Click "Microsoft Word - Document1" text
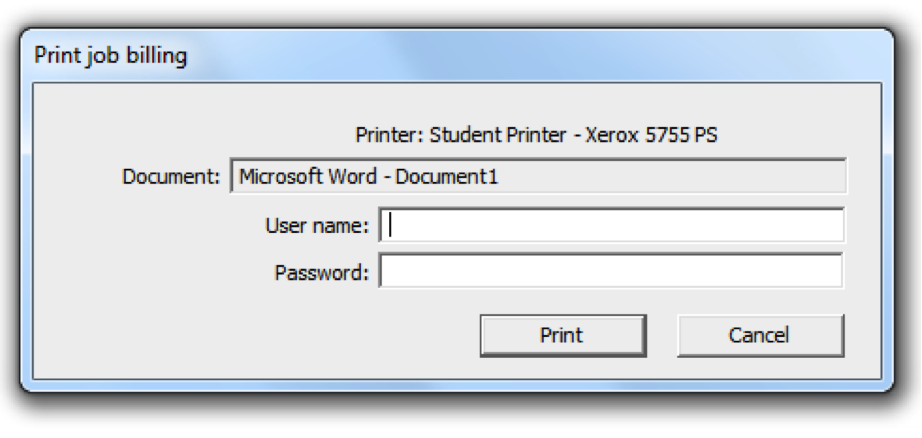922x438 pixels. pyautogui.click(x=368, y=178)
